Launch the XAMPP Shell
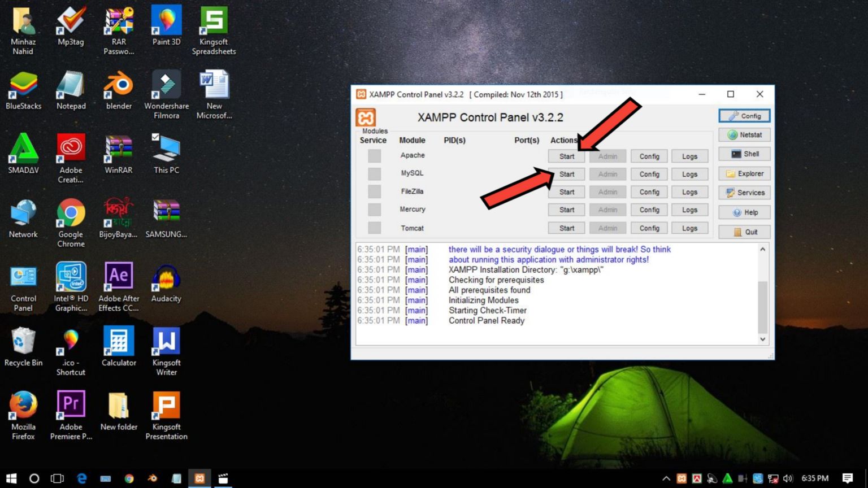The width and height of the screenshot is (868, 488). [x=744, y=154]
